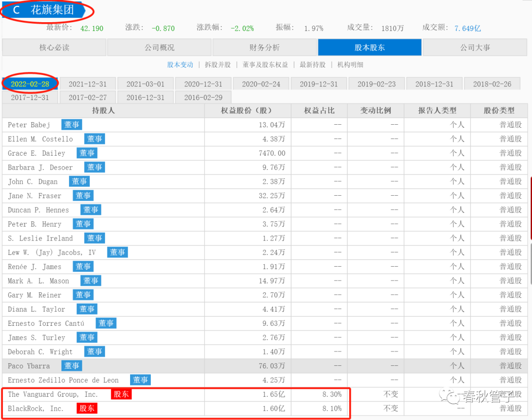Select the name Jane N. Fraser
Screen dimensions: 532x420
[34, 196]
